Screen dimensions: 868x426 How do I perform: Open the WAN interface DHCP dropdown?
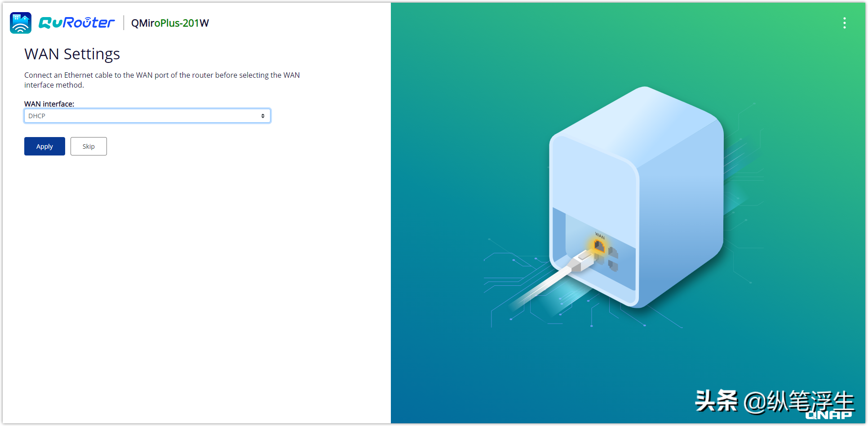click(147, 116)
